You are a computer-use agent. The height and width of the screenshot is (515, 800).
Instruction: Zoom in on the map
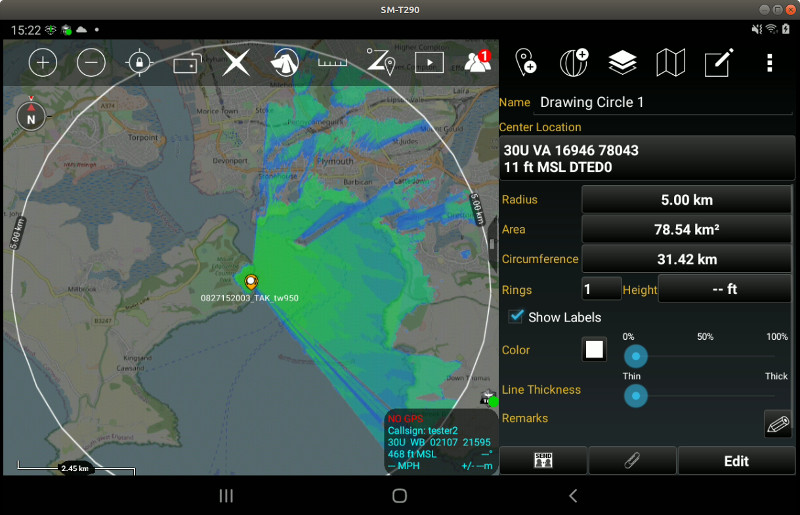pyautogui.click(x=42, y=63)
